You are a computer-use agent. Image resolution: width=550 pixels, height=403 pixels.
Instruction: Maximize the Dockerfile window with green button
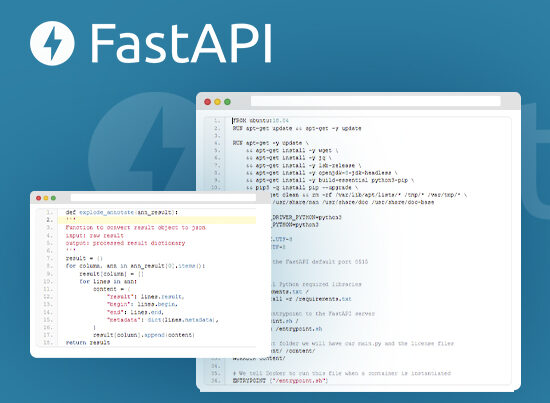(x=227, y=102)
